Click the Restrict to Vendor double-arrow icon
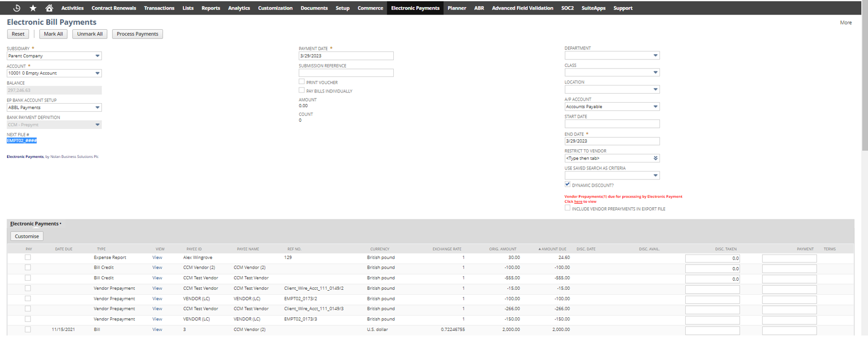 (655, 158)
